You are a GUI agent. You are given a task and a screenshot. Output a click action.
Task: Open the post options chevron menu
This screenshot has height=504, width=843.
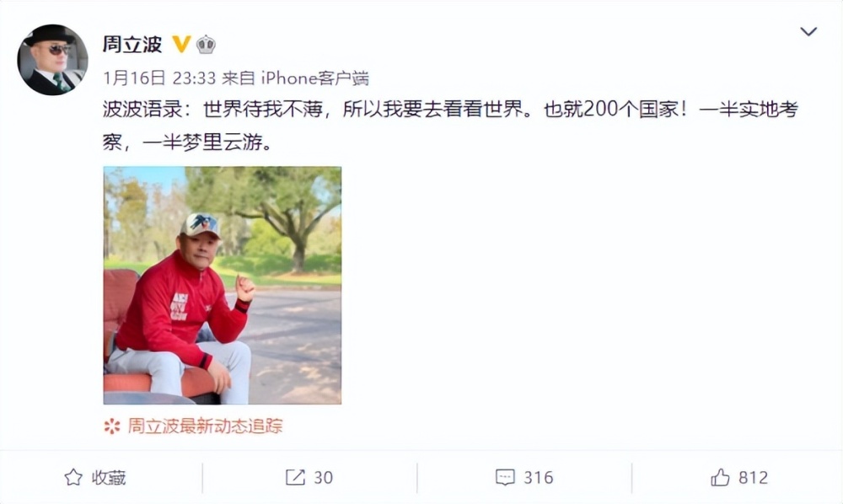(x=808, y=32)
